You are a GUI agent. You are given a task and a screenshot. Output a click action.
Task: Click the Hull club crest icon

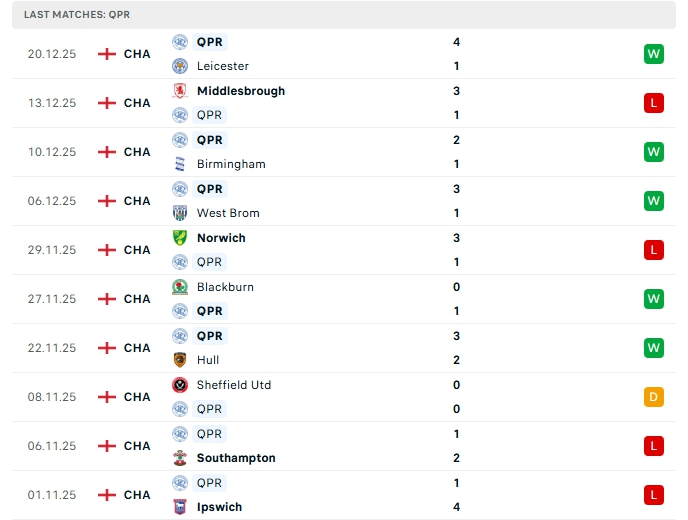(180, 360)
